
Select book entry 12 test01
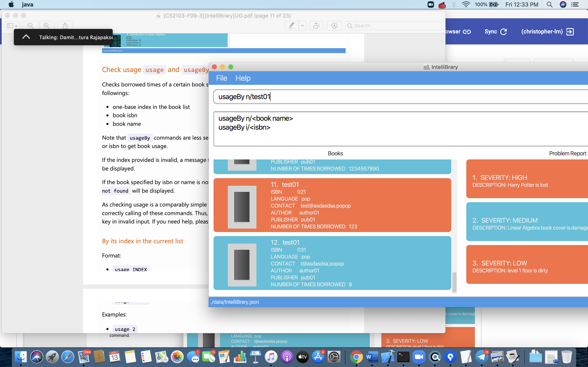point(332,262)
